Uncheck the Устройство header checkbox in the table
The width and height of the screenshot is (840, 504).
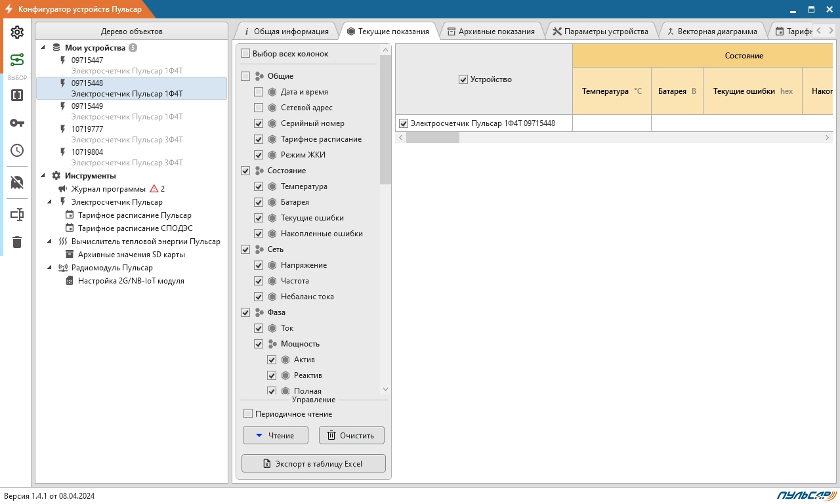point(463,79)
